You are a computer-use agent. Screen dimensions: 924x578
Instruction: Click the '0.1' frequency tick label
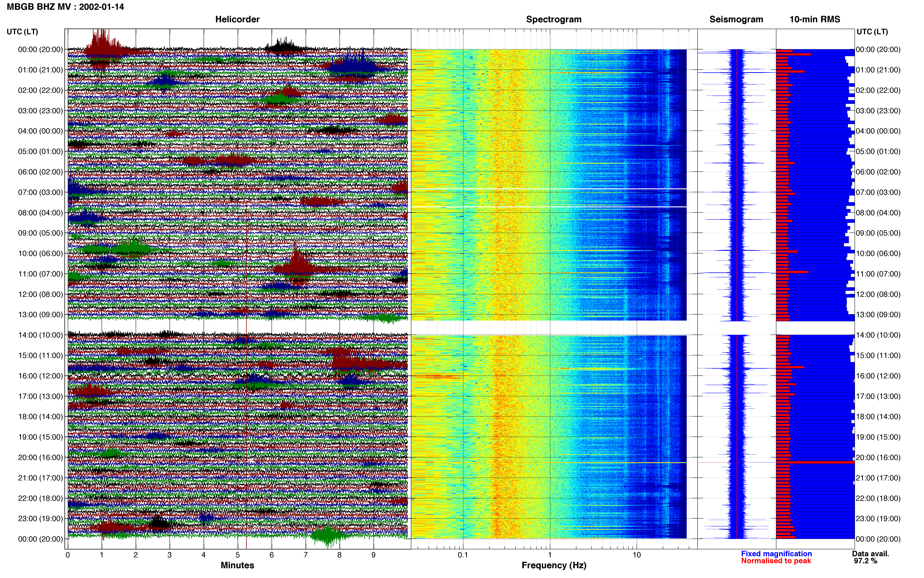[x=463, y=555]
